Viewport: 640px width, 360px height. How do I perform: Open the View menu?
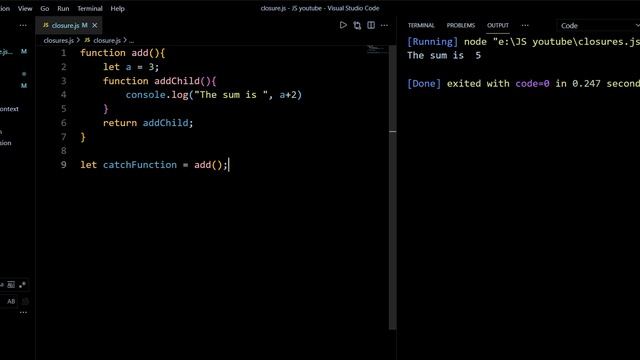[25, 8]
